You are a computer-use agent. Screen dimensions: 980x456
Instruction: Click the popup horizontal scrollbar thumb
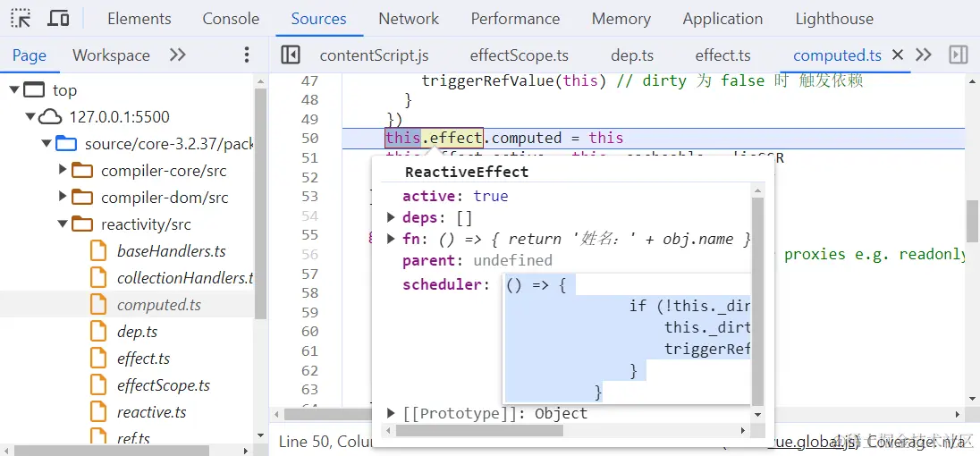479,430
